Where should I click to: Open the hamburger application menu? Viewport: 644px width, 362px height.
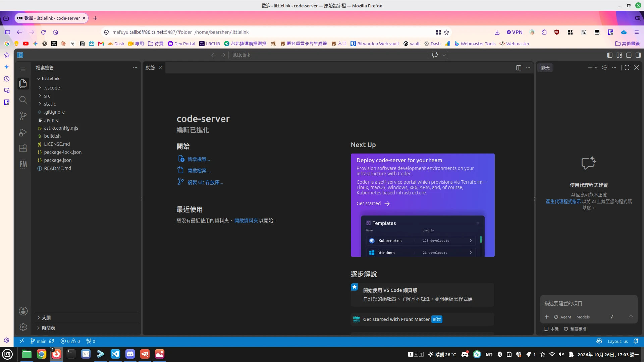tap(23, 69)
